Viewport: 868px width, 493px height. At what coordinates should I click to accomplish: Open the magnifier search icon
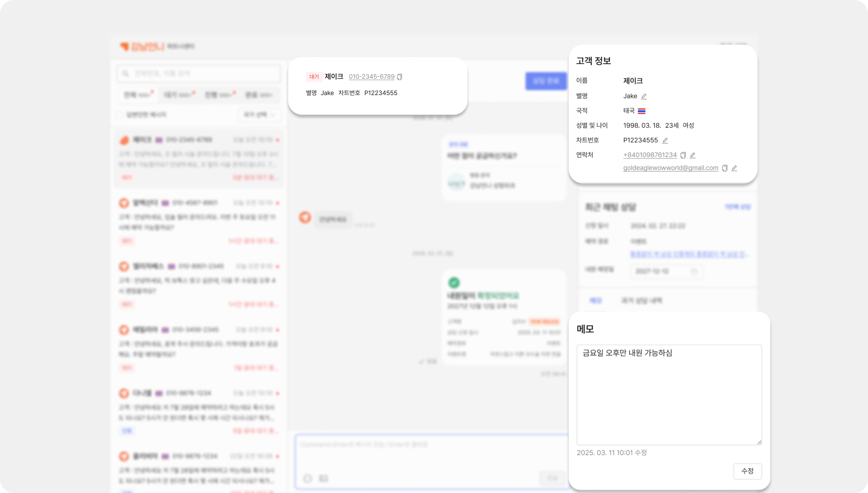pos(126,73)
